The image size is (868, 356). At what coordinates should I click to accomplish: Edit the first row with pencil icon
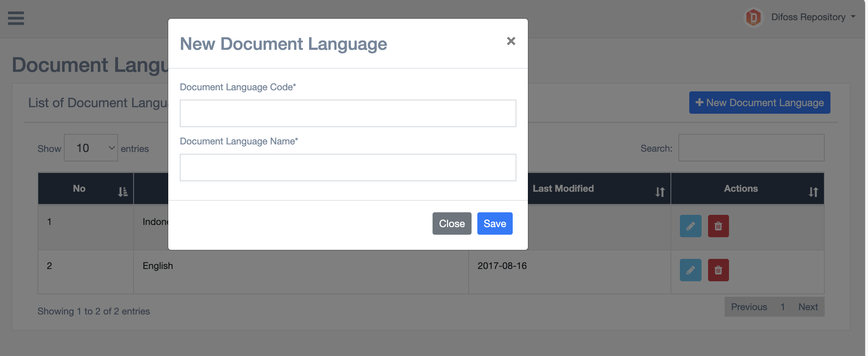[x=690, y=226]
